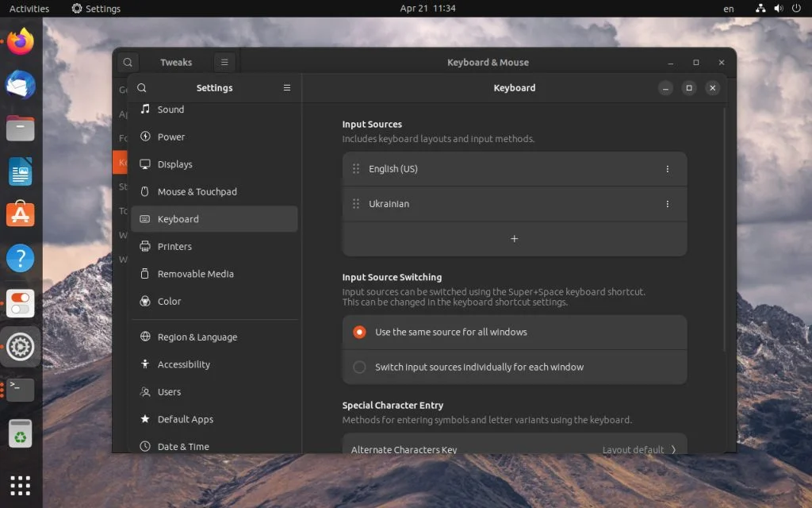The image size is (812, 508).
Task: Open the Settings menu in the top bar
Action: [94, 9]
